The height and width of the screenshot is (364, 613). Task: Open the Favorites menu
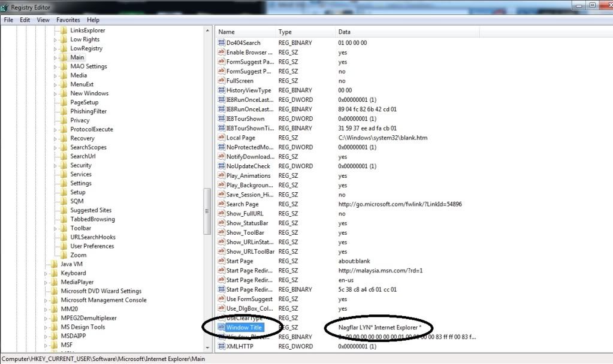68,20
